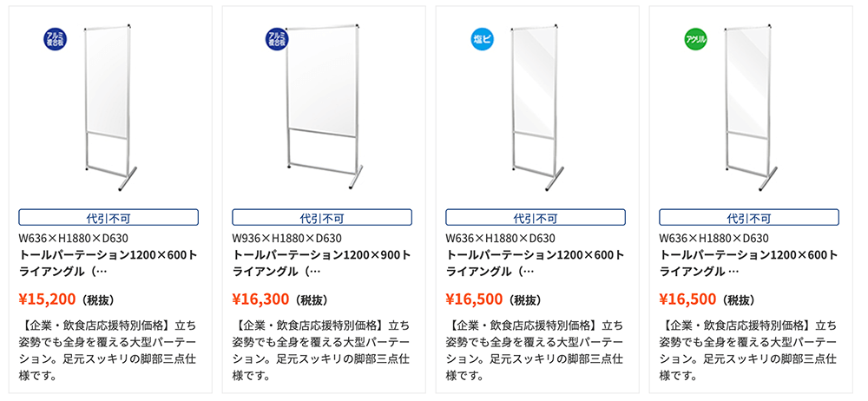The height and width of the screenshot is (401, 868).
Task: Click the ¥16,300 price
Action: pos(260,299)
